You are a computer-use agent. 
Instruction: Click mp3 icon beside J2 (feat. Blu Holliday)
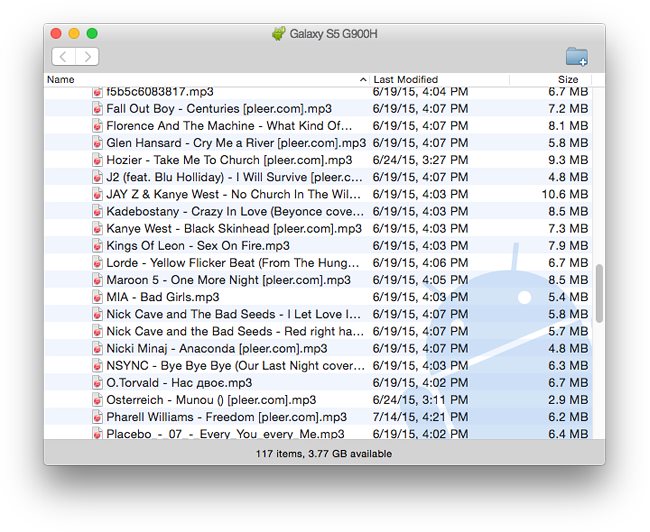97,177
